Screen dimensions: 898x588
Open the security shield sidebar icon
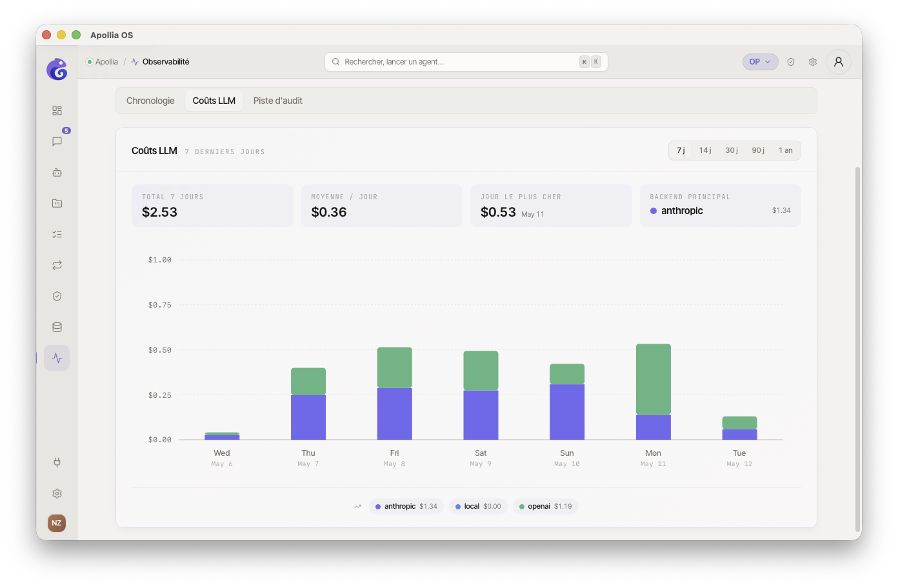tap(57, 296)
